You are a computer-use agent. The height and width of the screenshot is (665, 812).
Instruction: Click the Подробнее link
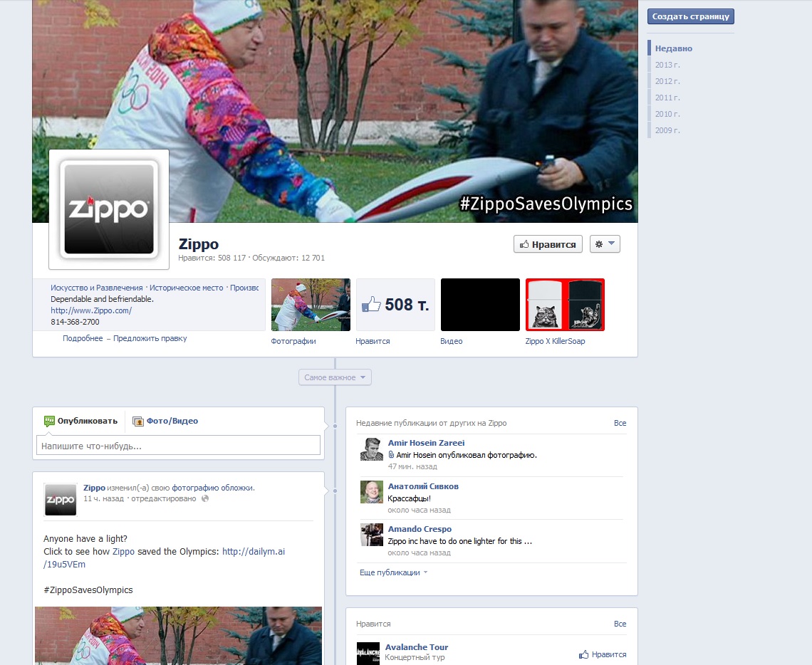pyautogui.click(x=83, y=338)
